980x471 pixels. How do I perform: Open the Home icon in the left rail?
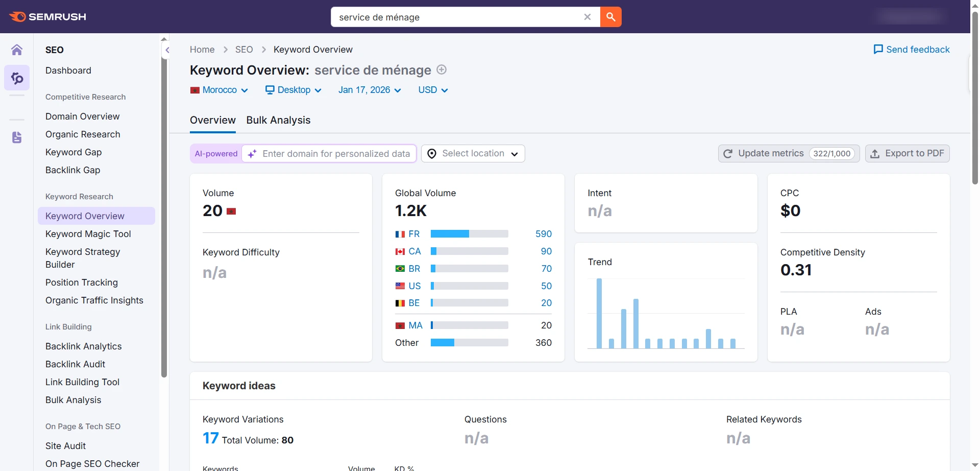point(17,50)
